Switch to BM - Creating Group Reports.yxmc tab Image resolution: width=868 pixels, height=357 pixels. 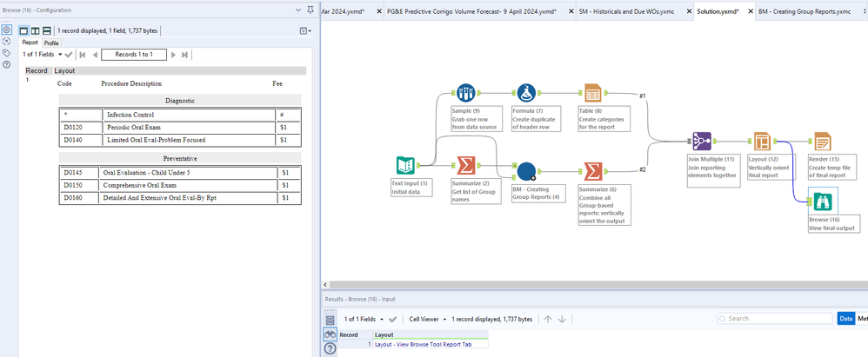pyautogui.click(x=805, y=11)
